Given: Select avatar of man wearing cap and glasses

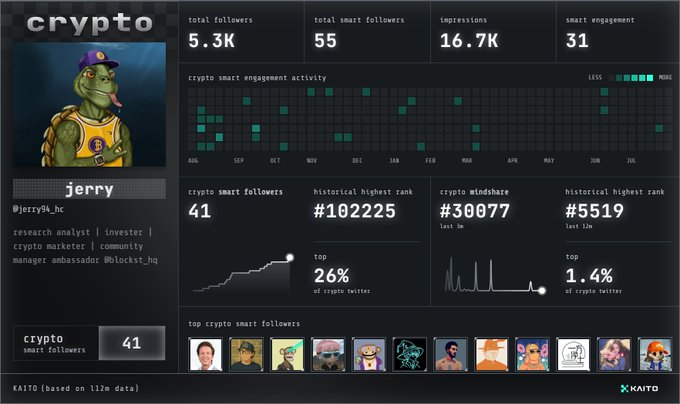Looking at the screenshot, I should tap(246, 355).
